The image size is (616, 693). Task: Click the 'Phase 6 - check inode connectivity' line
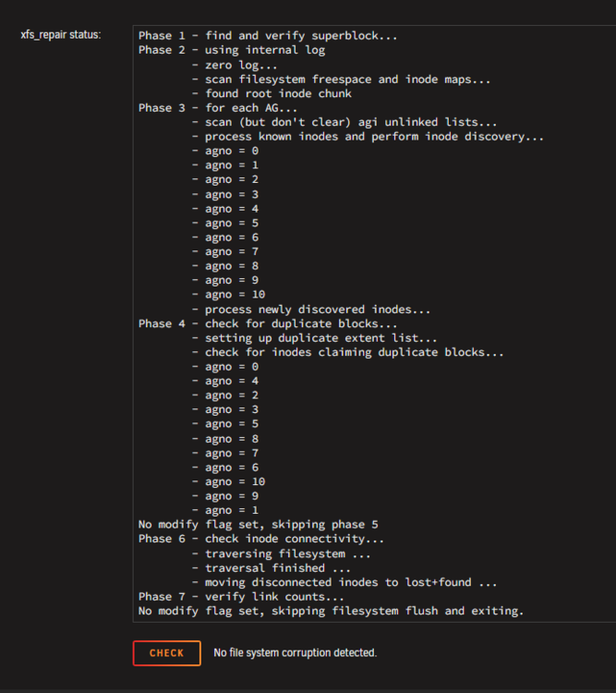261,539
